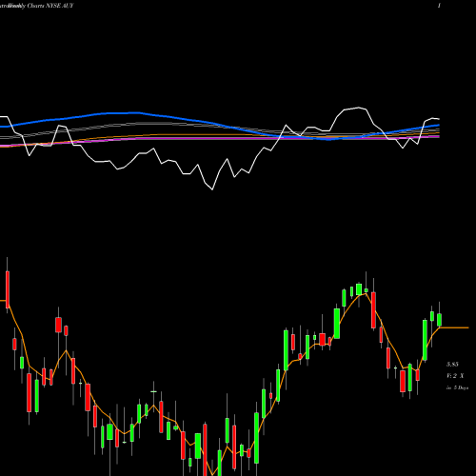
Task: Click the most recent green candlestick
Action: [439, 320]
